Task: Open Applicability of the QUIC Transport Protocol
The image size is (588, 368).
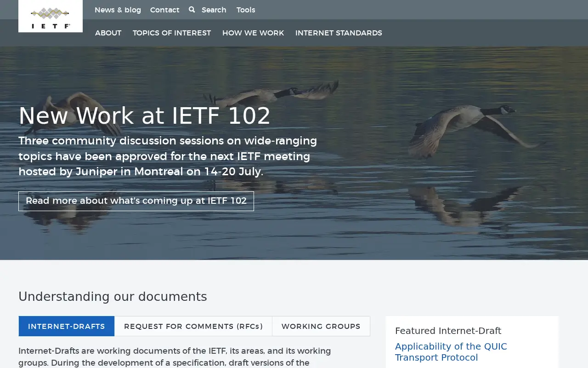Action: pyautogui.click(x=451, y=352)
